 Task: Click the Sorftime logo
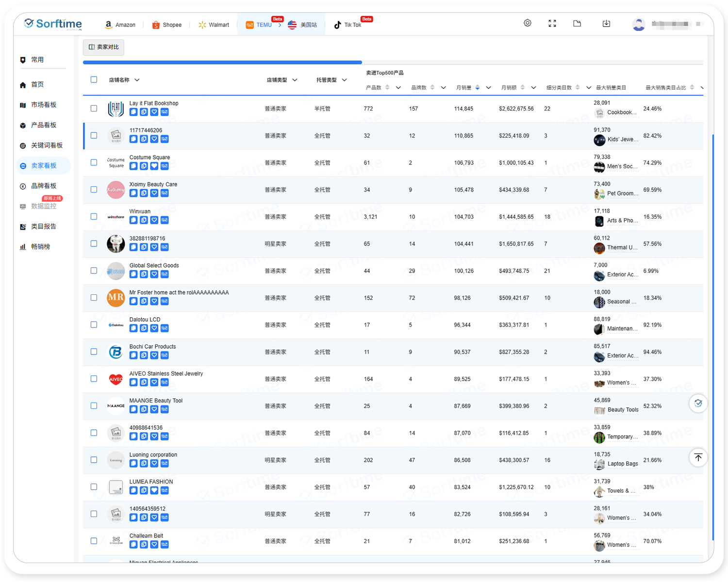(53, 24)
